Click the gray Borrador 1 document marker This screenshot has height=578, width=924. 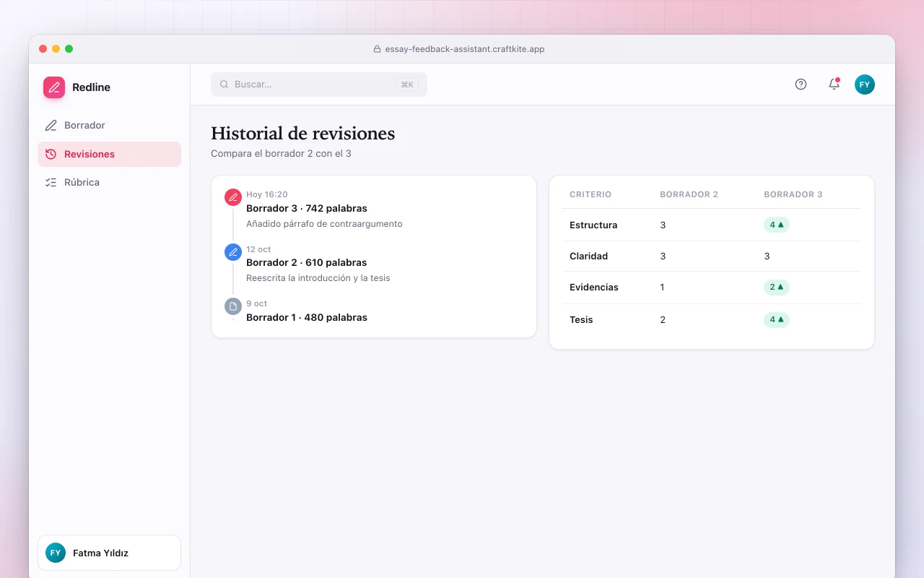click(x=233, y=306)
